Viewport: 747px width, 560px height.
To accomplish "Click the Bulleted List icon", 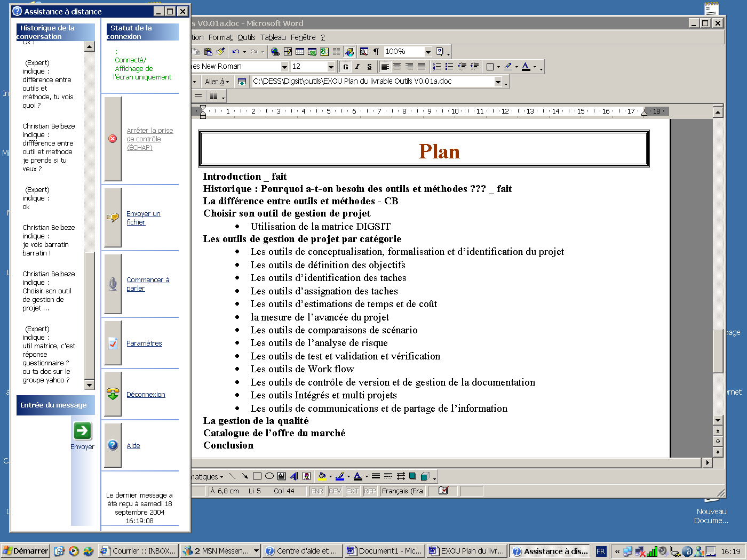I will tap(449, 67).
